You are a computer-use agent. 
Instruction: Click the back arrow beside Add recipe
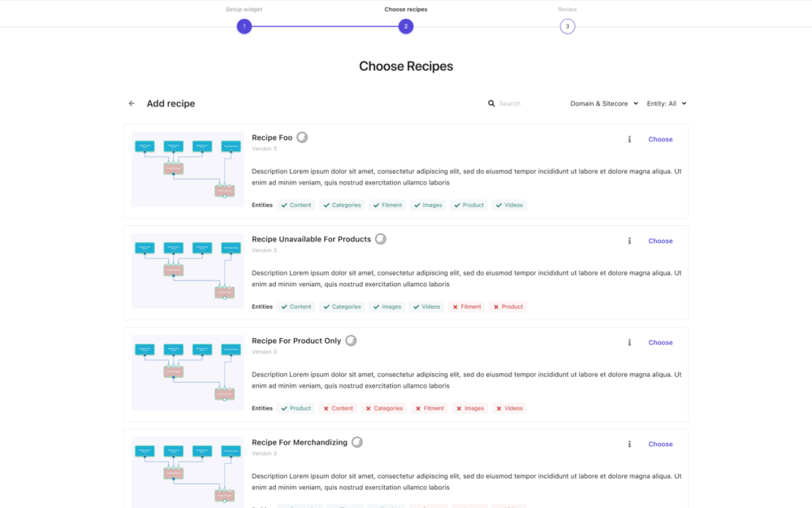click(132, 104)
